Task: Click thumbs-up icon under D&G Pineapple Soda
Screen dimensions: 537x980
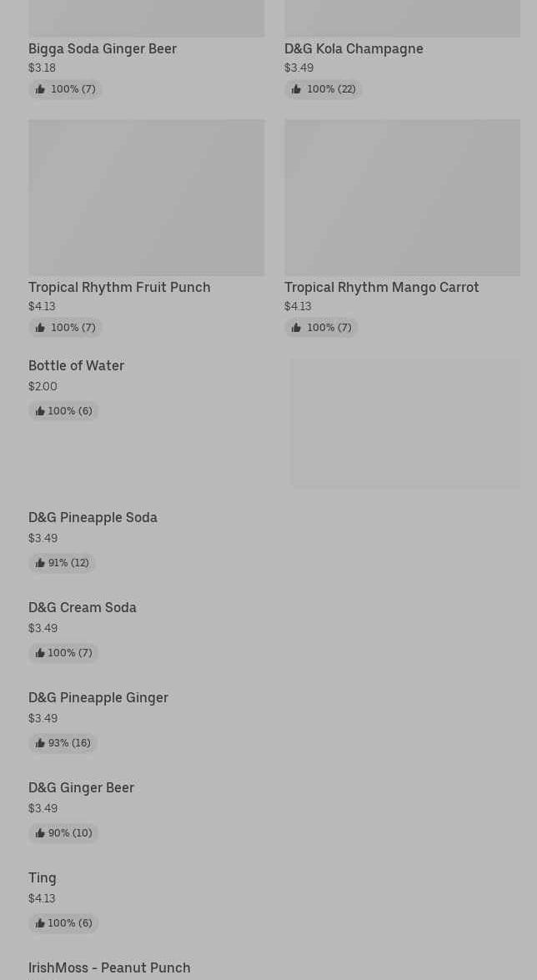Action: click(40, 563)
